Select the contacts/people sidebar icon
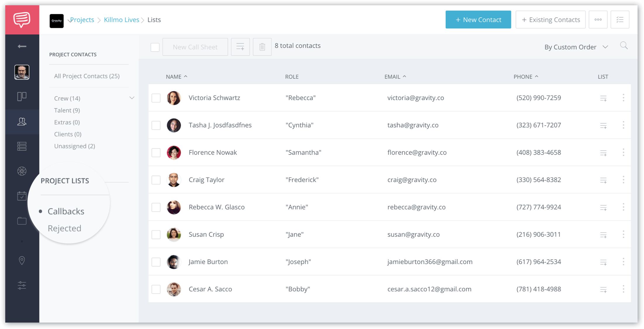 point(22,122)
